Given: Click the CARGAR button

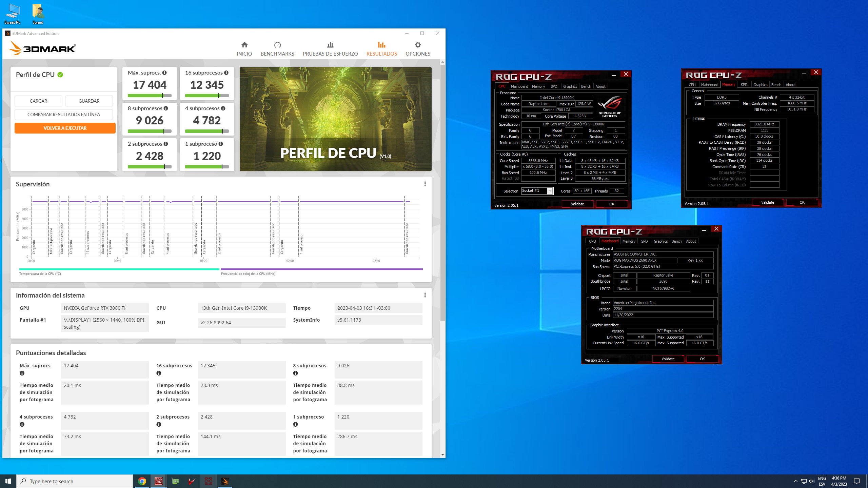Looking at the screenshot, I should click(x=38, y=101).
